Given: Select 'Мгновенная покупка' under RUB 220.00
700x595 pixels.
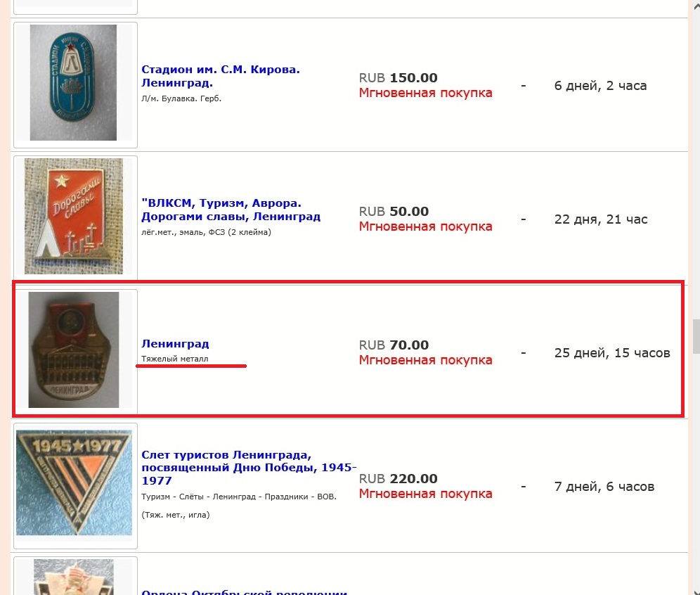Looking at the screenshot, I should click(425, 494).
